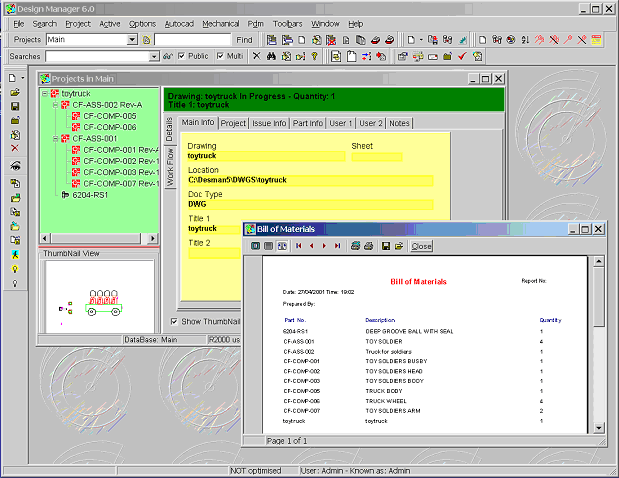
Task: Click the glasses icon next to Searches dropdown
Action: [x=168, y=56]
